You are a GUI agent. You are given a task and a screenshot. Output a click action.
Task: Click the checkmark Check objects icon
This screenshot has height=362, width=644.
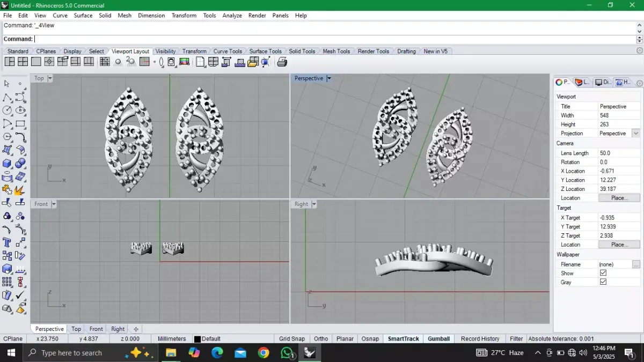20,295
